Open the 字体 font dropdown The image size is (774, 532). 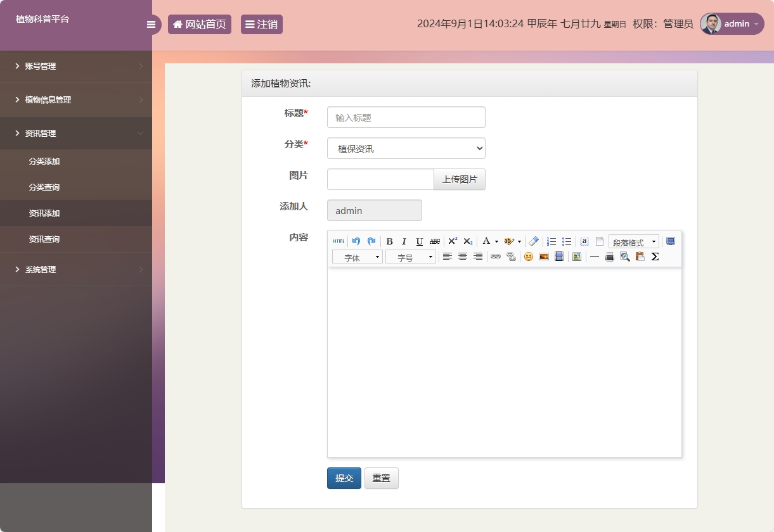pos(357,257)
